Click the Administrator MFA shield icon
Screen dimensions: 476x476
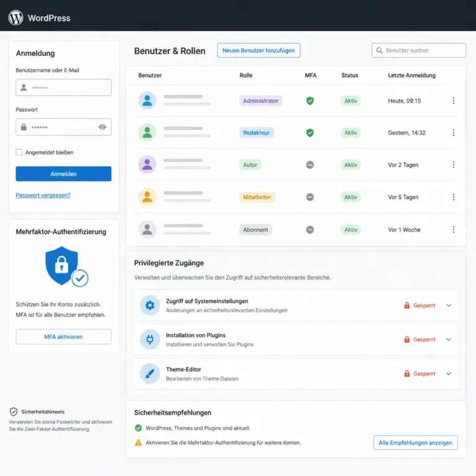[x=310, y=101]
